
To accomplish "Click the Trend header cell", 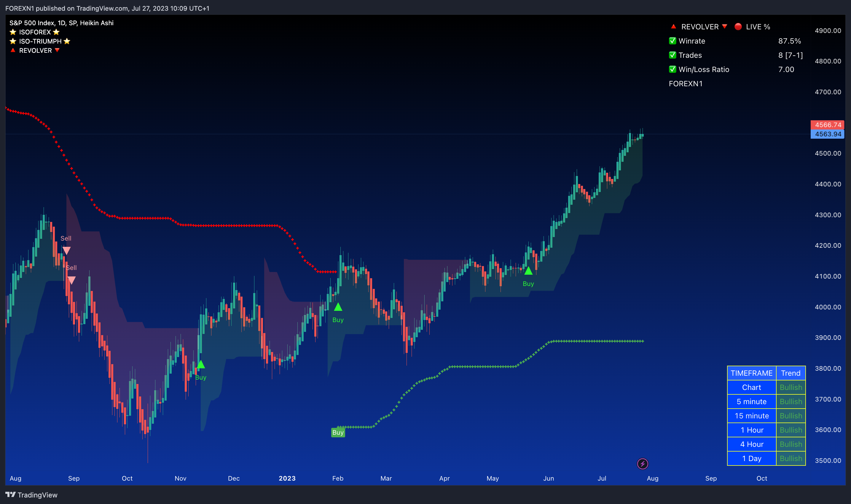I will (x=791, y=373).
